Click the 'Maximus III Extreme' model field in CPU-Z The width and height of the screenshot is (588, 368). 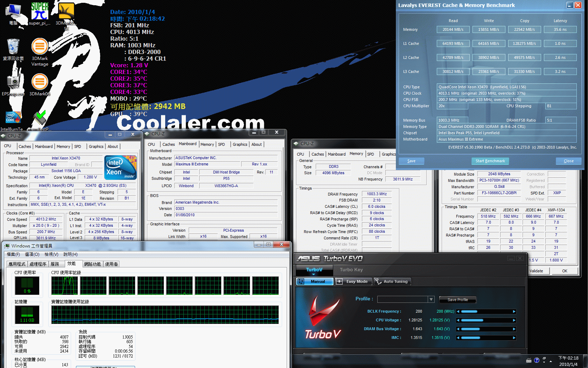(208, 164)
